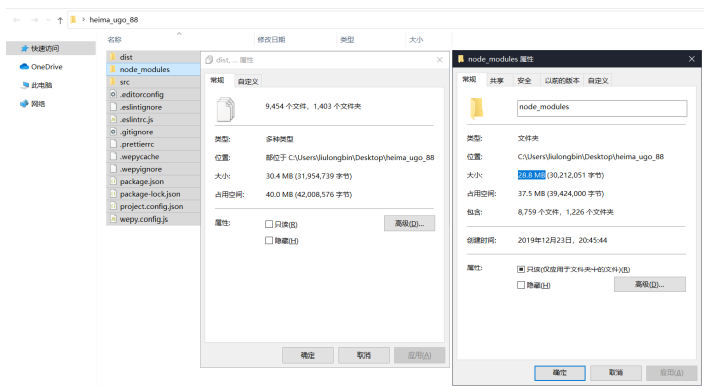Select the dist folder icon

tap(113, 57)
